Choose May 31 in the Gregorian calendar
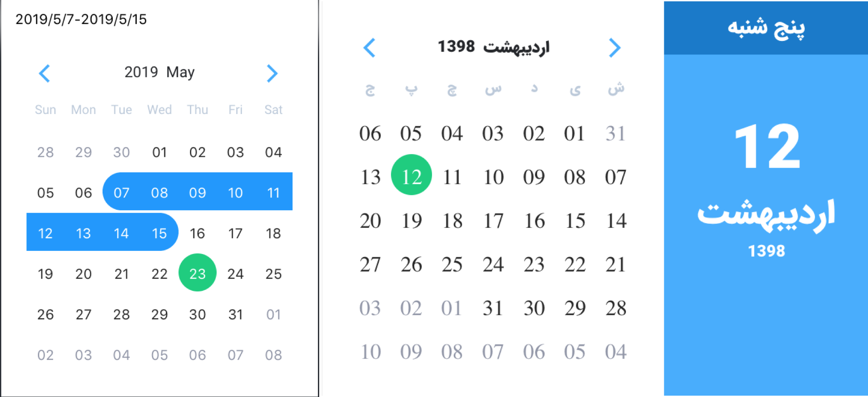The image size is (868, 397). point(235,315)
